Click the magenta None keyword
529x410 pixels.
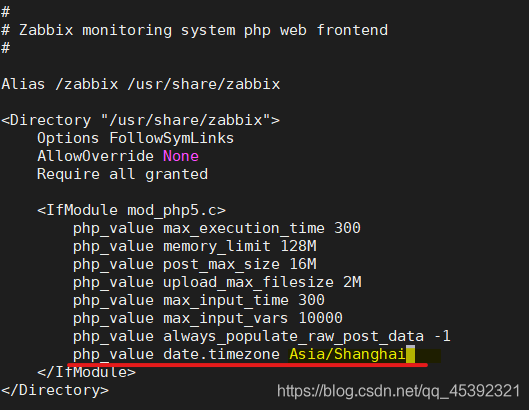181,156
